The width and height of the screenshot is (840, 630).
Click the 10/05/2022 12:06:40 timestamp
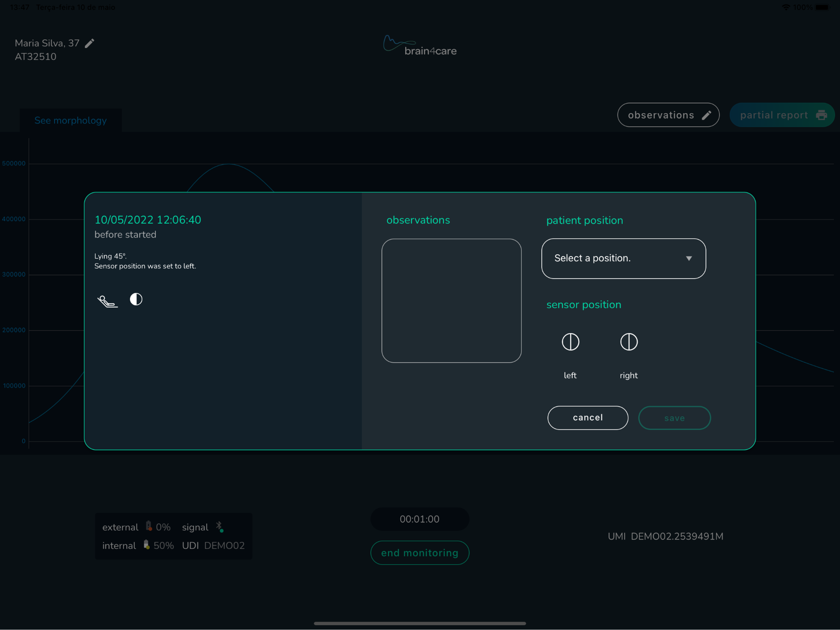(x=148, y=220)
